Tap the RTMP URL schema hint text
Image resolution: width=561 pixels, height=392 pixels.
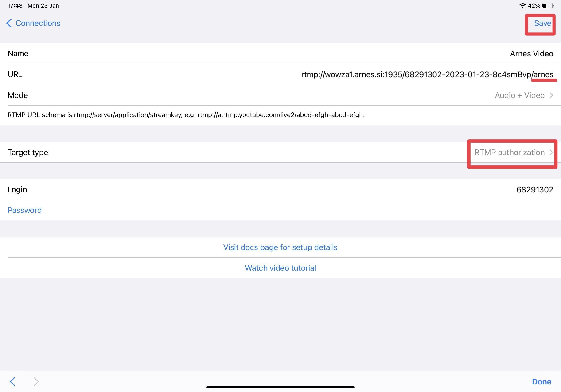click(186, 115)
